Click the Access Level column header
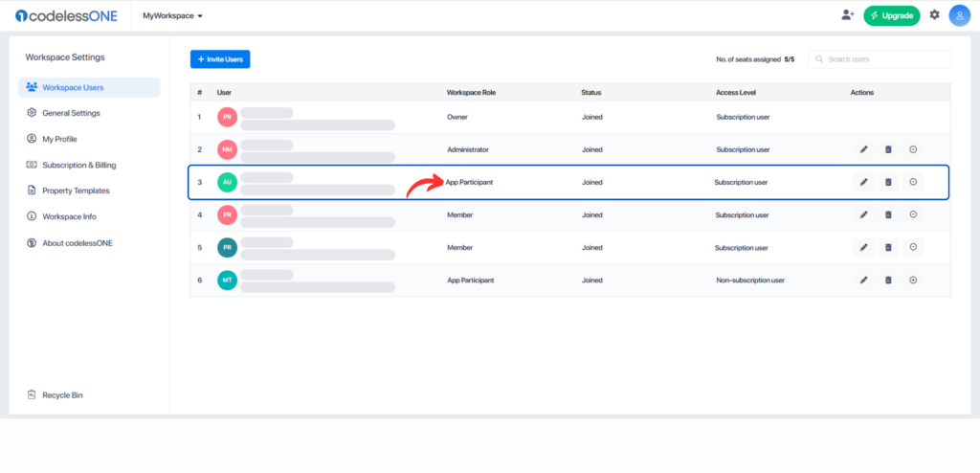 tap(736, 93)
